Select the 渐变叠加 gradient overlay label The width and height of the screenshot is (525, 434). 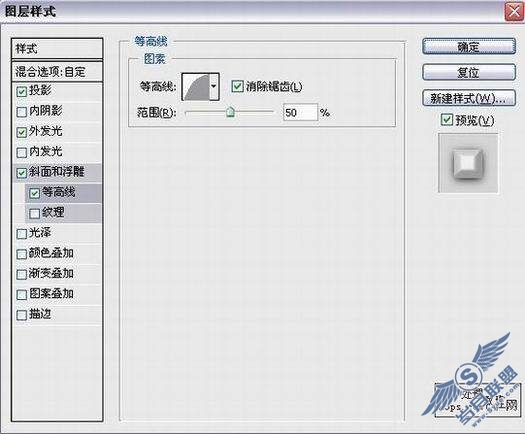[51, 274]
